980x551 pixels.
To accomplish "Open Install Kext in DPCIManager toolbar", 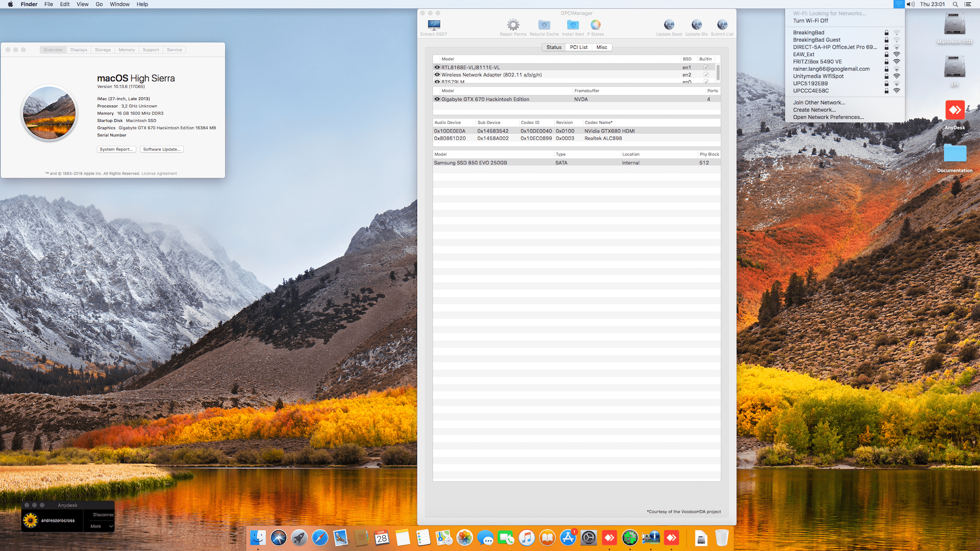I will click(x=573, y=27).
